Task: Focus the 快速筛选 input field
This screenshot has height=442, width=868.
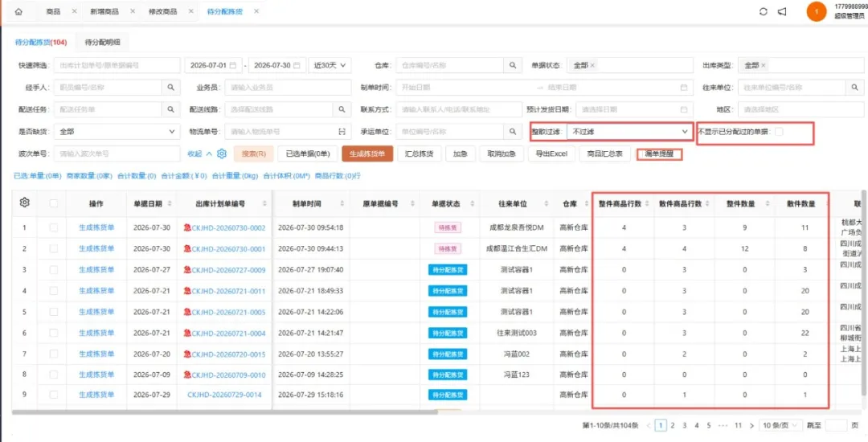Action: point(117,65)
